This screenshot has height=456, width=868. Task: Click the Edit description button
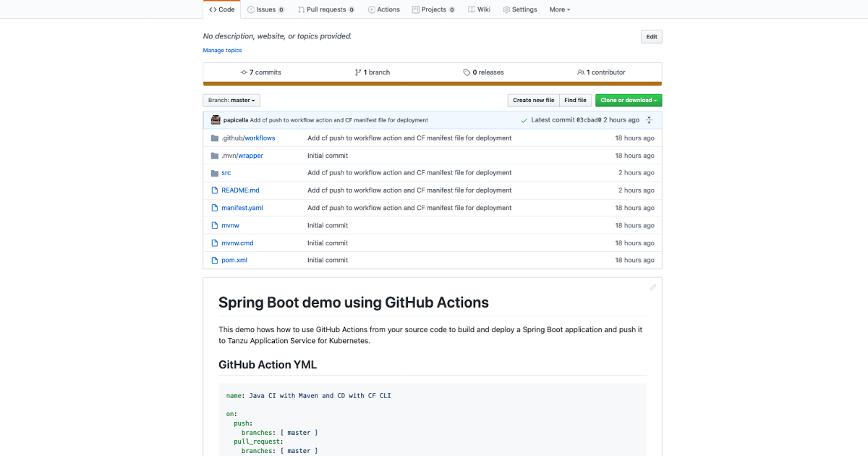(652, 37)
